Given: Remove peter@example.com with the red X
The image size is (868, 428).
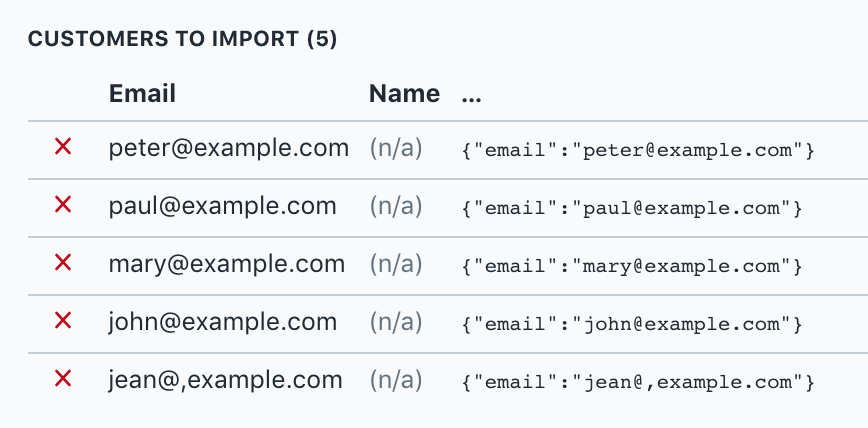Looking at the screenshot, I should tap(63, 148).
